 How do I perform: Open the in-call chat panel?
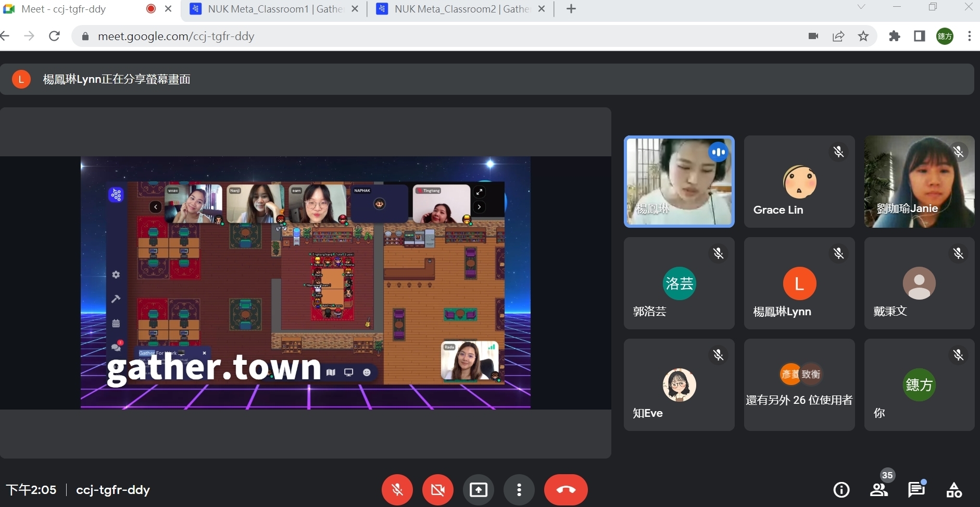pos(916,490)
